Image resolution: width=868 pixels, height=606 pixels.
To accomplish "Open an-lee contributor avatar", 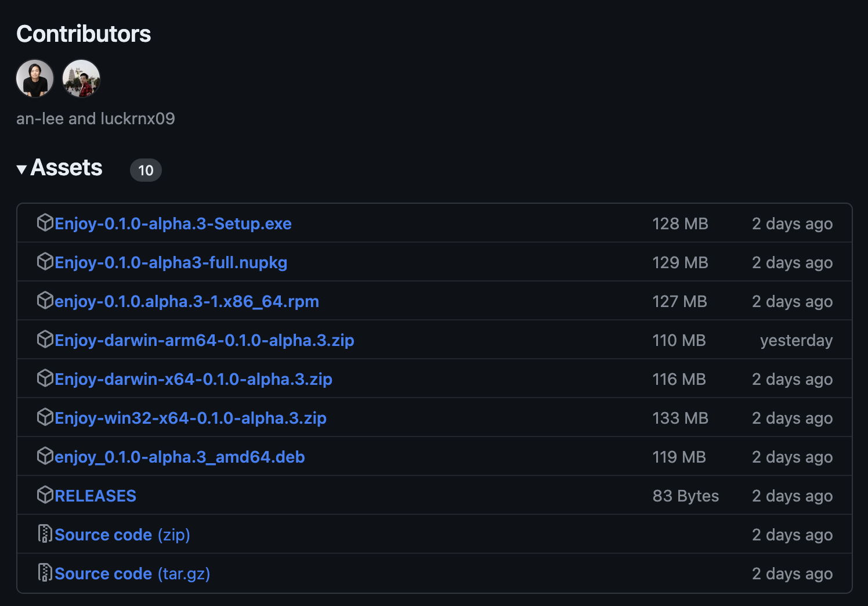I will [x=35, y=78].
